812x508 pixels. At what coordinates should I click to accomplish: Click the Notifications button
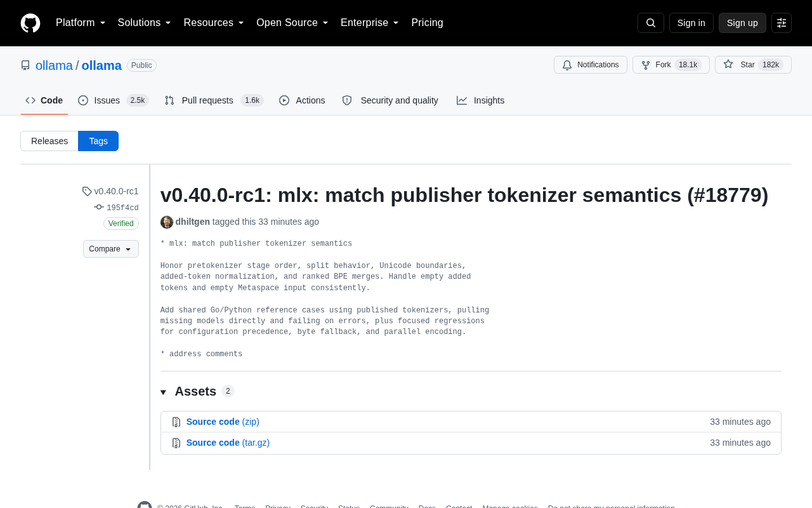pyautogui.click(x=591, y=65)
